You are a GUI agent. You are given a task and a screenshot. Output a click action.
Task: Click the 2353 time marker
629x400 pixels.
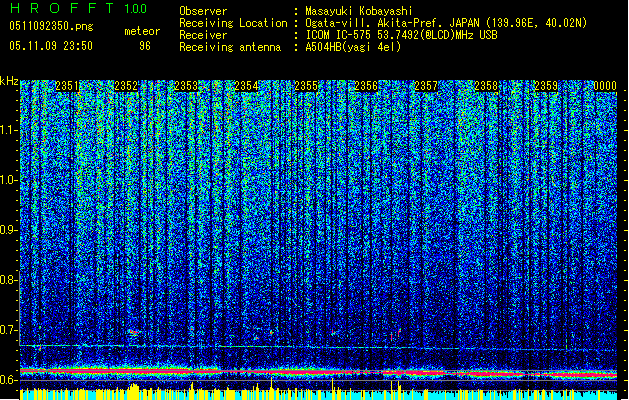point(186,86)
